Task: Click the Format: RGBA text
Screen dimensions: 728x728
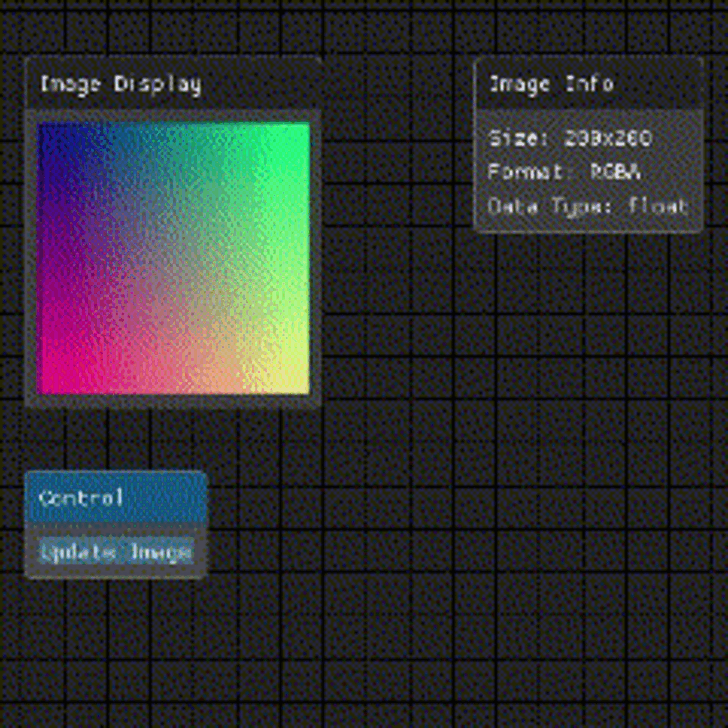Action: click(x=564, y=172)
